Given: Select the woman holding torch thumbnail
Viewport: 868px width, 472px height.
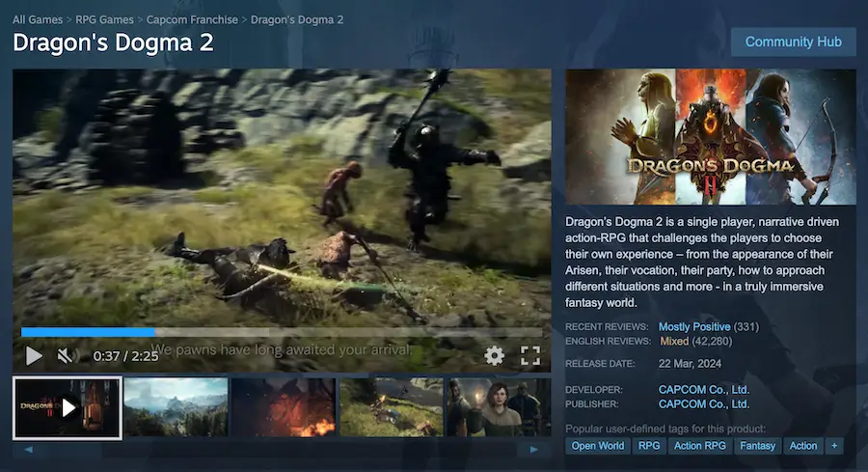Looking at the screenshot, I should (x=499, y=407).
